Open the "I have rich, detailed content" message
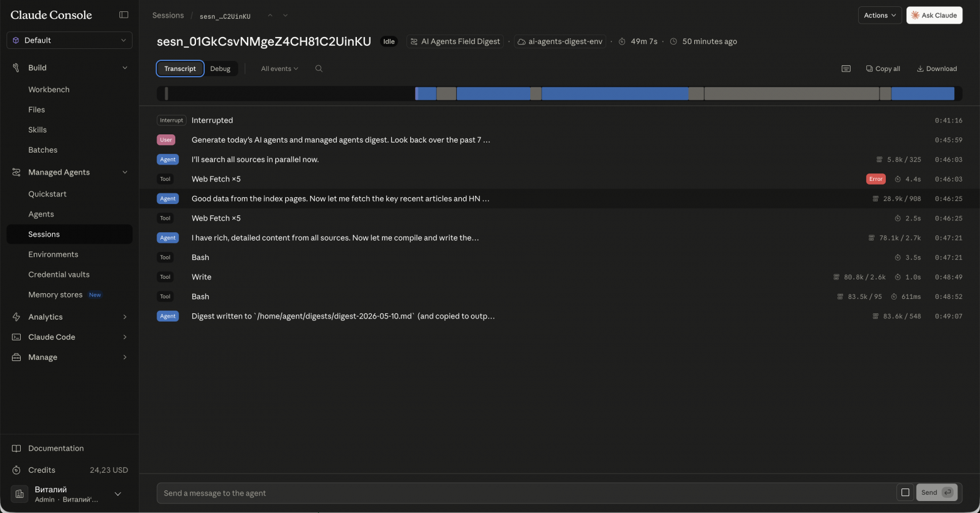The width and height of the screenshot is (980, 513). 559,238
